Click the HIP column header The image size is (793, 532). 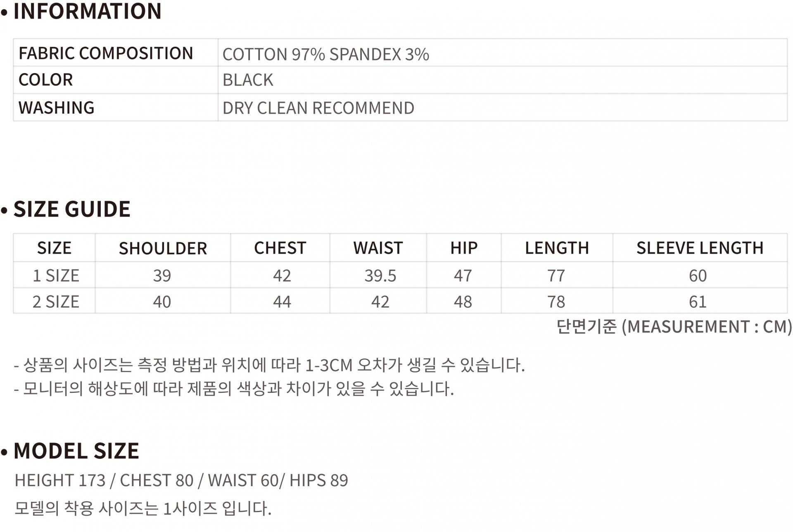coord(464,248)
